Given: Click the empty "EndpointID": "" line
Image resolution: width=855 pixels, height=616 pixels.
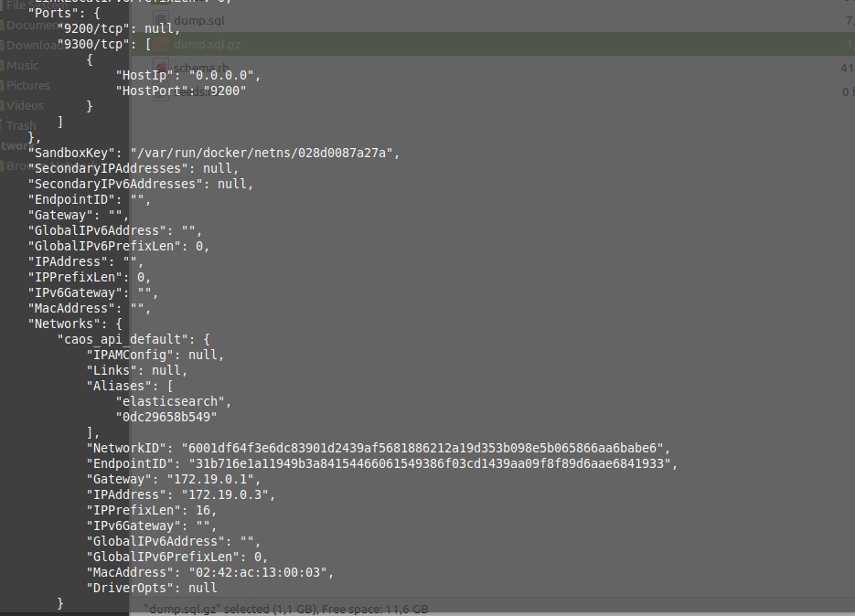Looking at the screenshot, I should [90, 199].
